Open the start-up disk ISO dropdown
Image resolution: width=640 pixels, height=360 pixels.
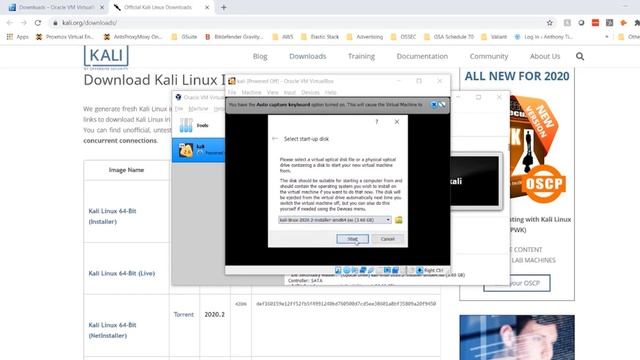335,220
